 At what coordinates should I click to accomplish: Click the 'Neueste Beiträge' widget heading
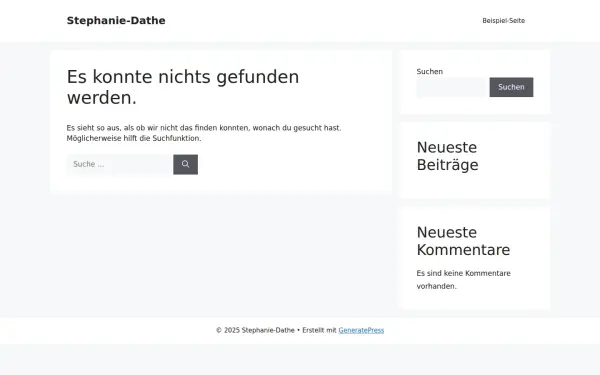[447, 156]
